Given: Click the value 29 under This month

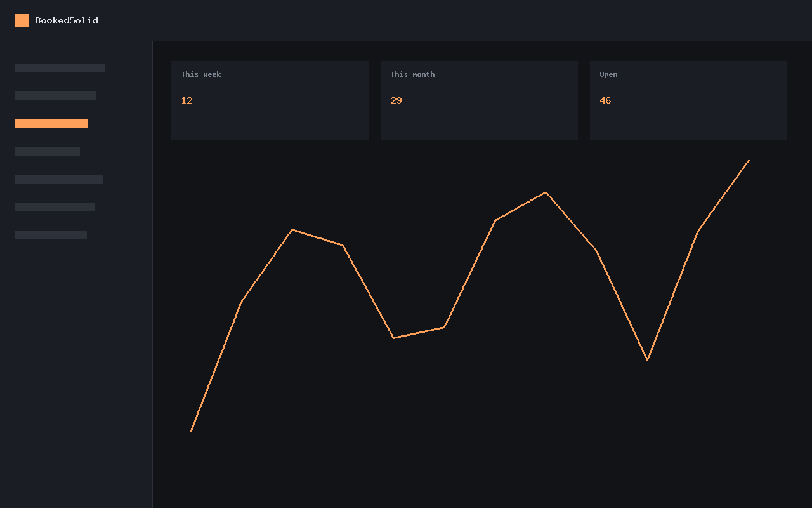Looking at the screenshot, I should pyautogui.click(x=396, y=100).
